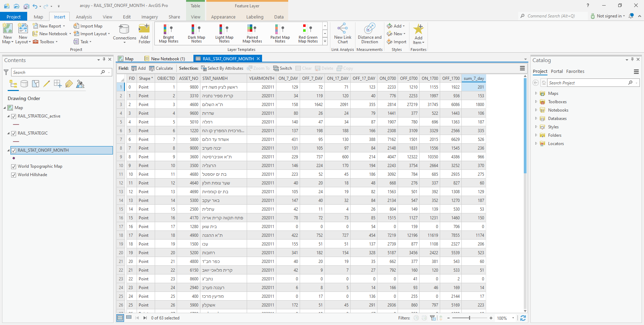Select the Bright Map Notes template
Screen dimensions: 644x325
[x=168, y=33]
